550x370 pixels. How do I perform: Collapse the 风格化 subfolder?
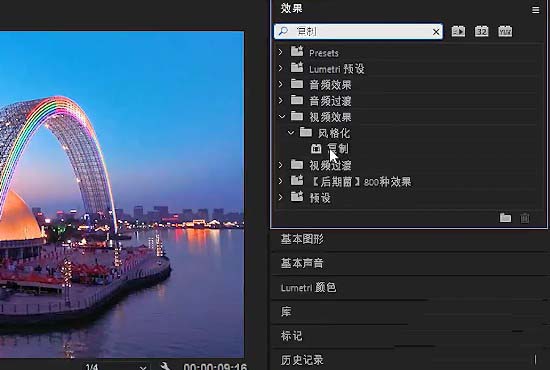[291, 133]
